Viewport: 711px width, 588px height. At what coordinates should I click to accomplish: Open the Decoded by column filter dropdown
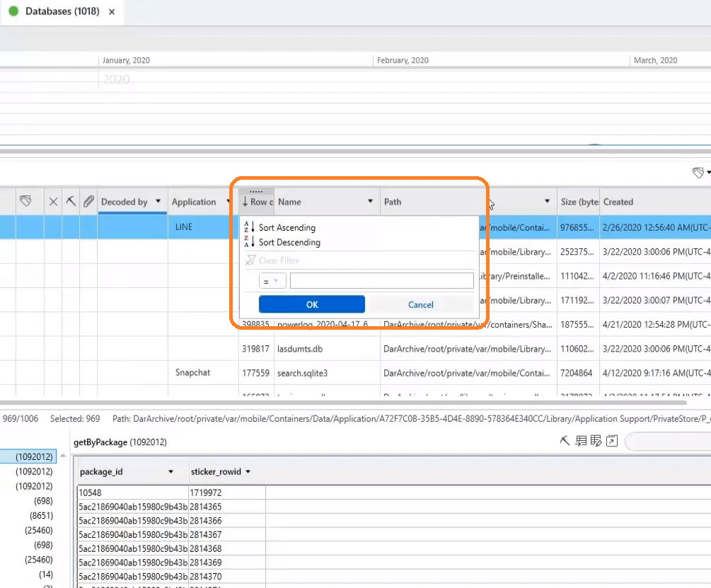[158, 201]
